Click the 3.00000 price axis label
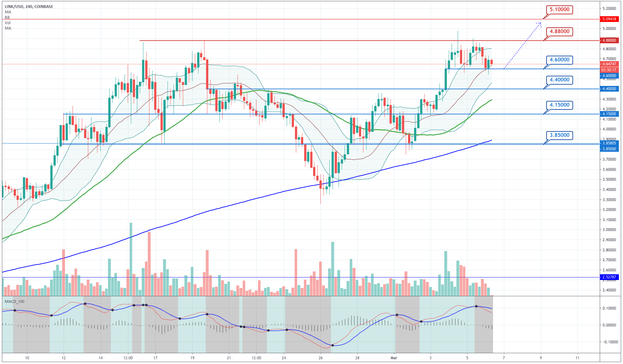Screen dimensions: 623x364 pyautogui.click(x=609, y=230)
